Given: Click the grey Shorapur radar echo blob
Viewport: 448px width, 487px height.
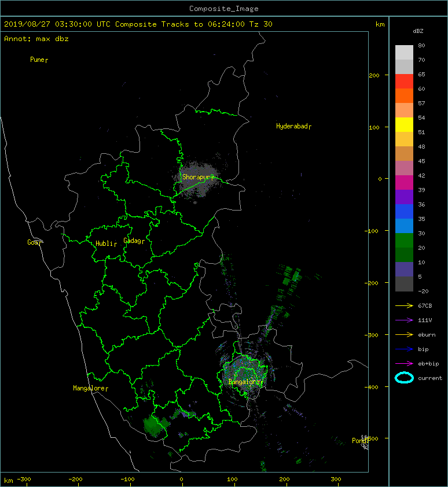Looking at the screenshot, I should click(197, 180).
